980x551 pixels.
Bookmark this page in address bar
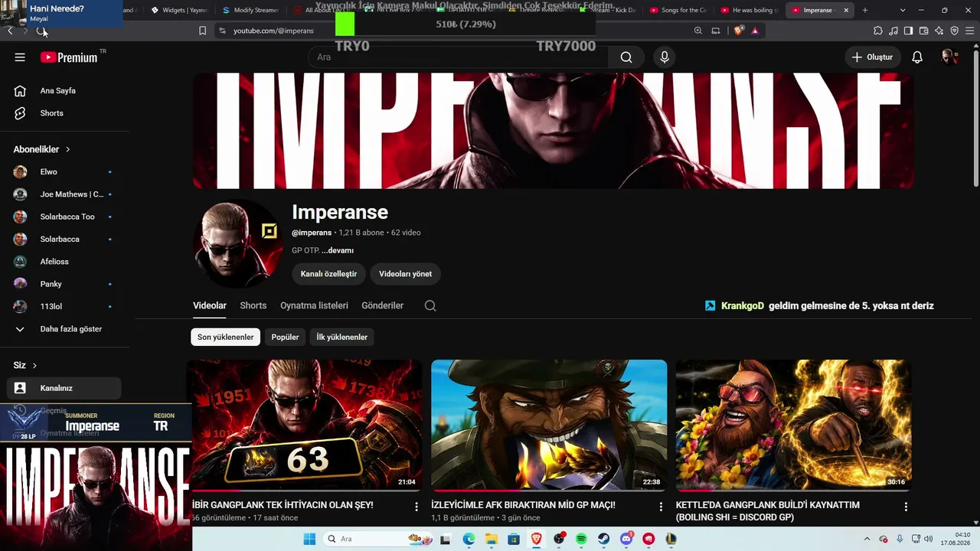point(202,31)
